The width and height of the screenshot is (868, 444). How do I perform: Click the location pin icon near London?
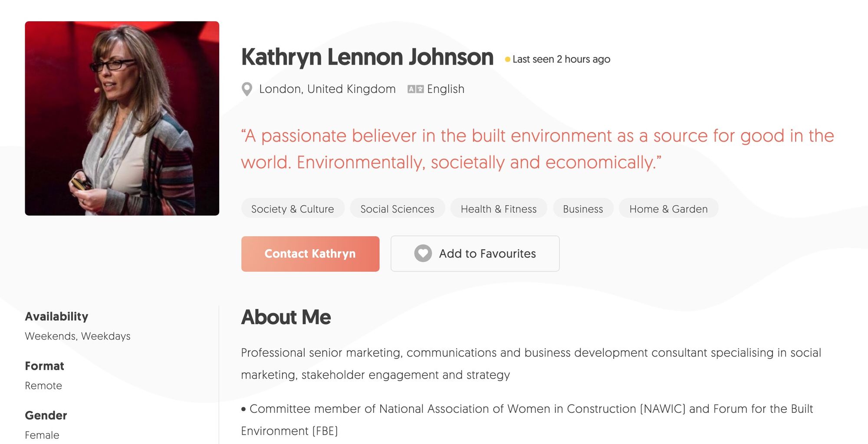[x=247, y=89]
